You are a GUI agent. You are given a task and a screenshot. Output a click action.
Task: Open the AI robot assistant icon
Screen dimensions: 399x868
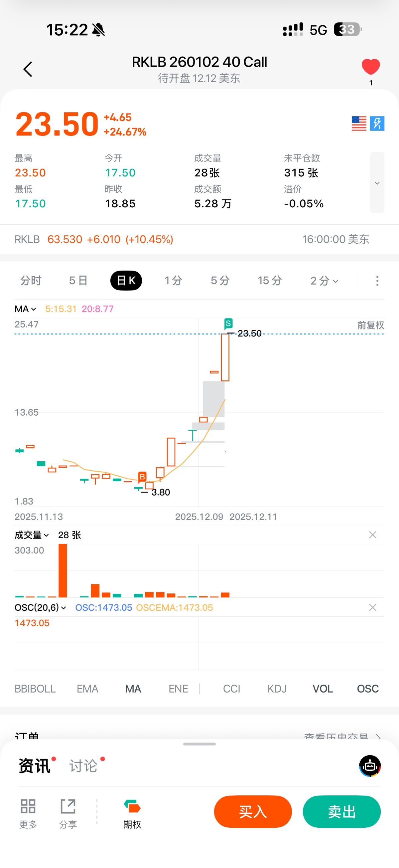tap(370, 766)
